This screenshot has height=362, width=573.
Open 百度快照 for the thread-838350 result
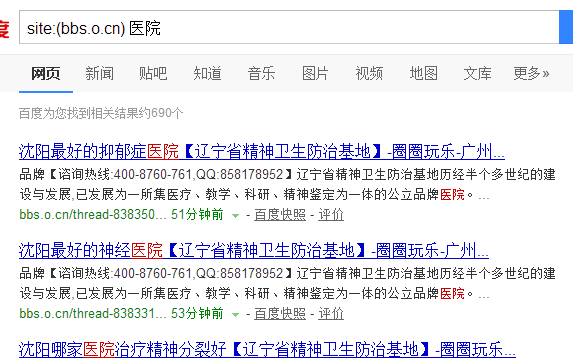280,215
